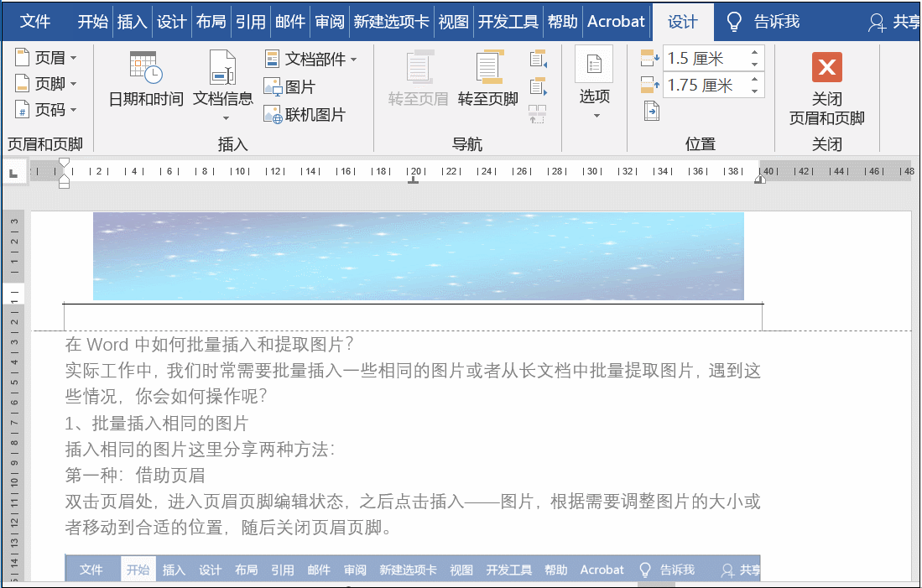Image resolution: width=922 pixels, height=588 pixels.
Task: Open the 帮助 help tab
Action: [563, 22]
